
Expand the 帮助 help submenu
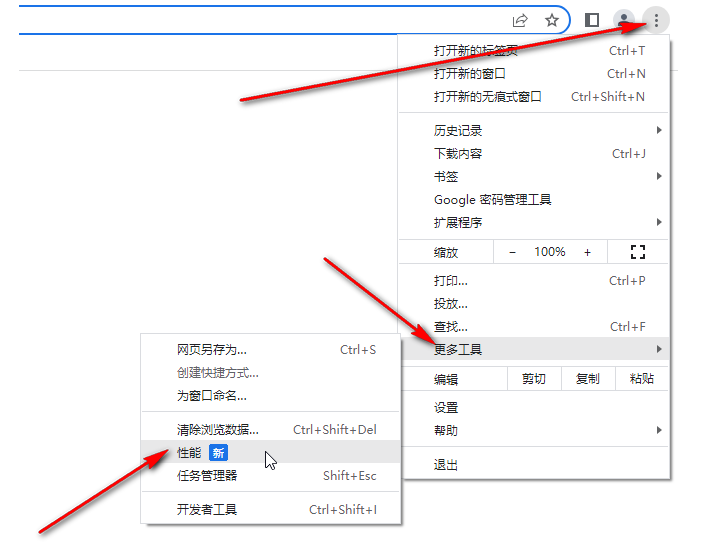(x=534, y=430)
